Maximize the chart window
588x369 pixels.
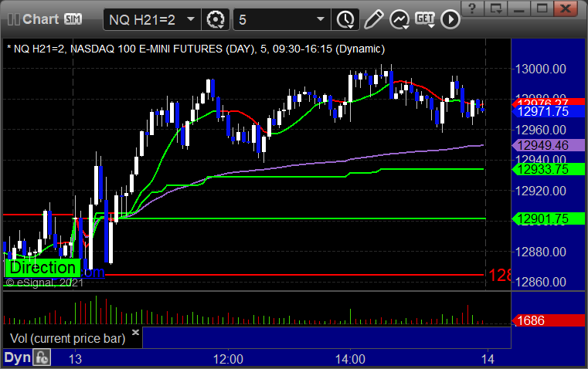(542, 8)
